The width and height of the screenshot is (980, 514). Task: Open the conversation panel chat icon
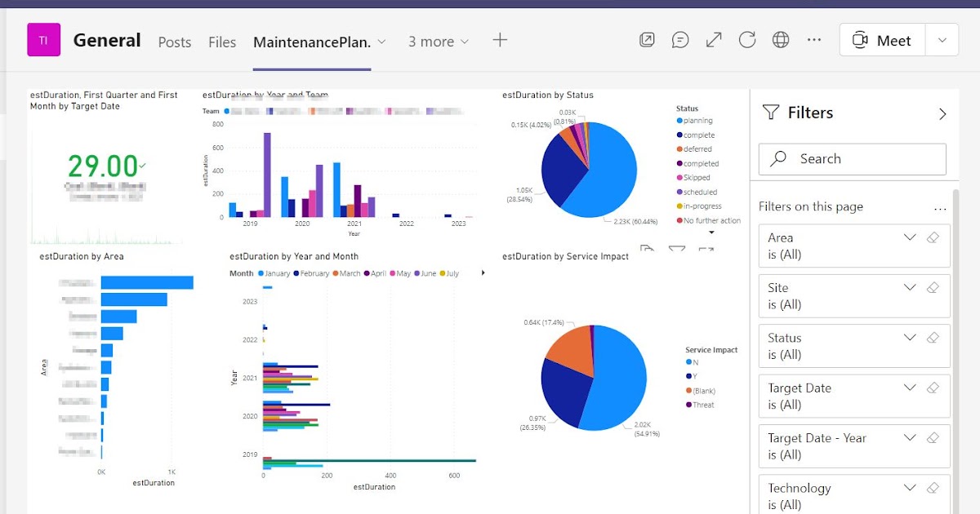(x=680, y=38)
